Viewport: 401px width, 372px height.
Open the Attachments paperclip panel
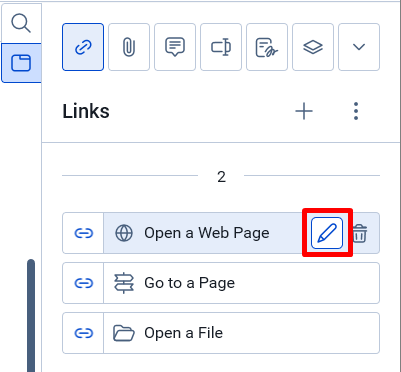tap(129, 47)
